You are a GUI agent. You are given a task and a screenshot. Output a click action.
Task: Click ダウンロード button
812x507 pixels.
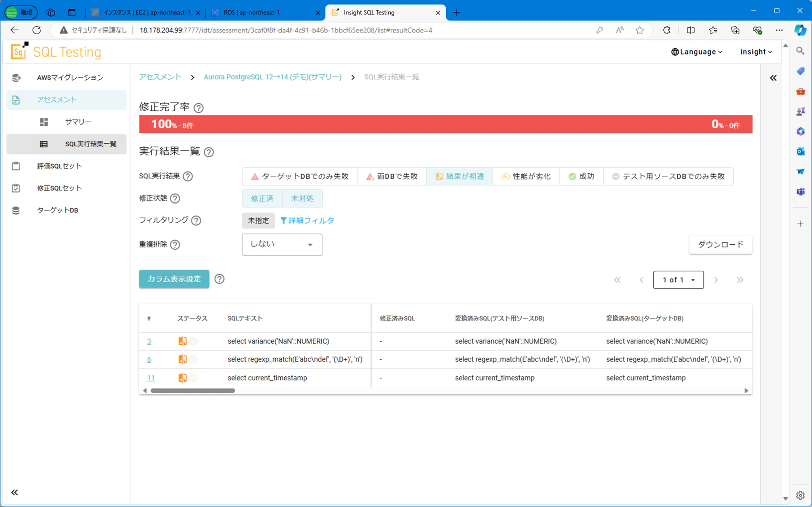coord(721,244)
